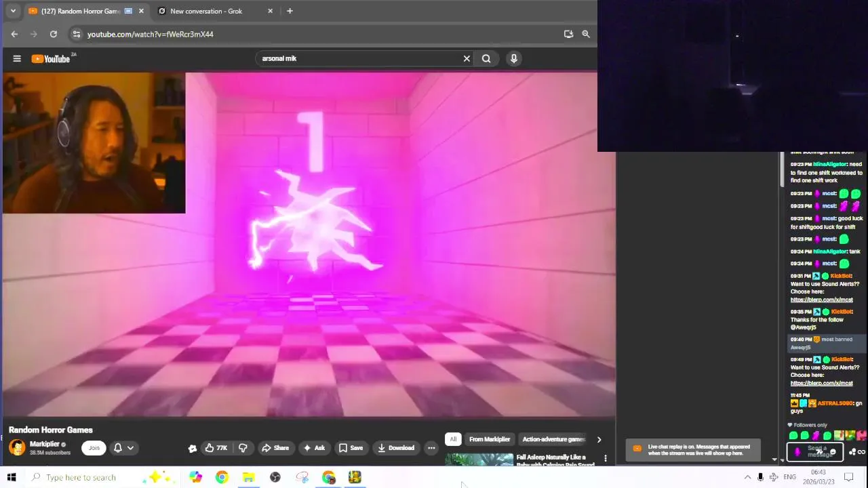Viewport: 868px width, 488px height.
Task: Open more actions ellipsis menu
Action: click(431, 448)
